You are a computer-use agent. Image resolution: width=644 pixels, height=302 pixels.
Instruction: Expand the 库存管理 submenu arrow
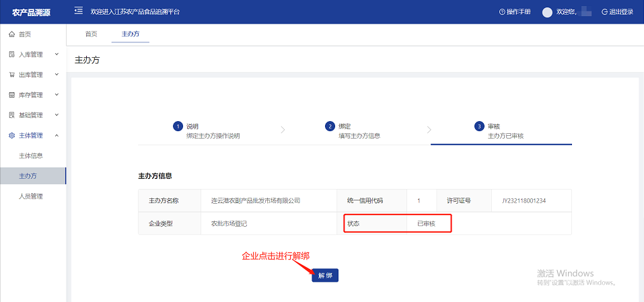57,95
